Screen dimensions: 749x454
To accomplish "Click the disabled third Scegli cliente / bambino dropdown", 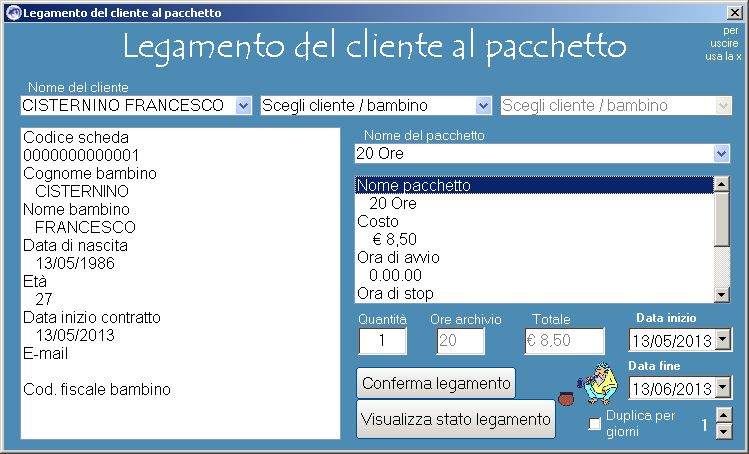I will click(x=616, y=105).
